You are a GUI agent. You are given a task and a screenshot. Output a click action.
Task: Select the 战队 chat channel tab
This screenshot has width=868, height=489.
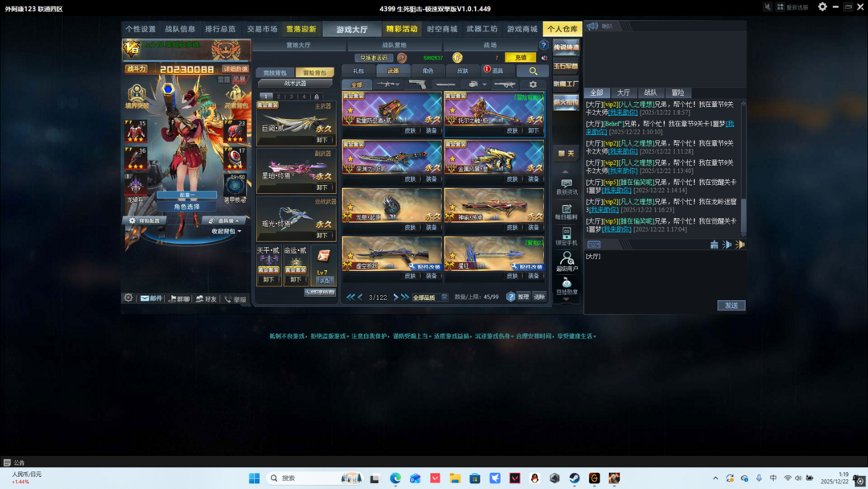point(650,92)
